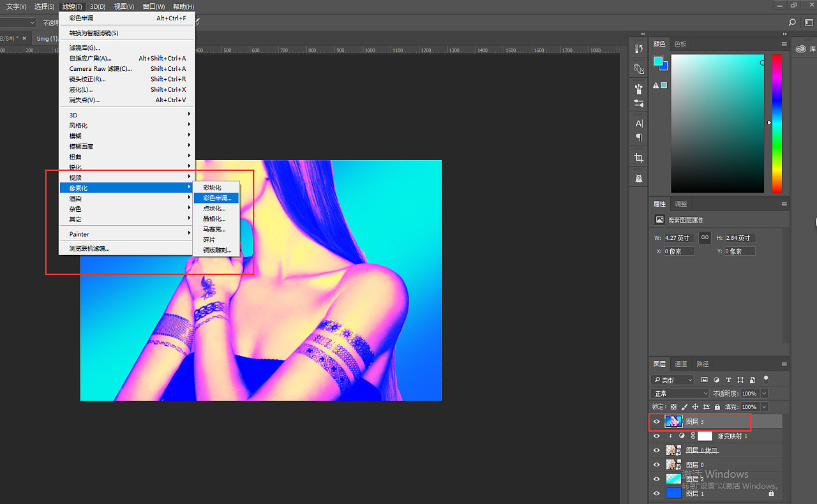The image size is (817, 504).
Task: Open the 正常 blend mode dropdown
Action: point(680,393)
